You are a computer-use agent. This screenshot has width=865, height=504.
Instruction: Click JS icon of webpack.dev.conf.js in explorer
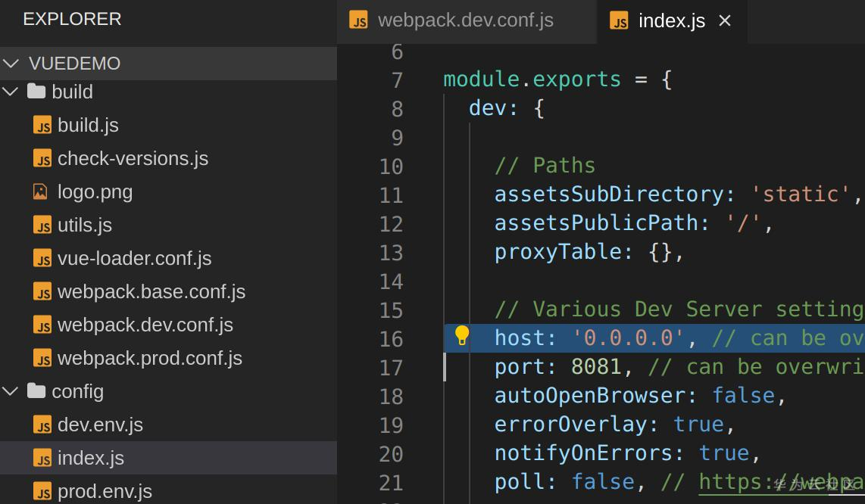(42, 325)
